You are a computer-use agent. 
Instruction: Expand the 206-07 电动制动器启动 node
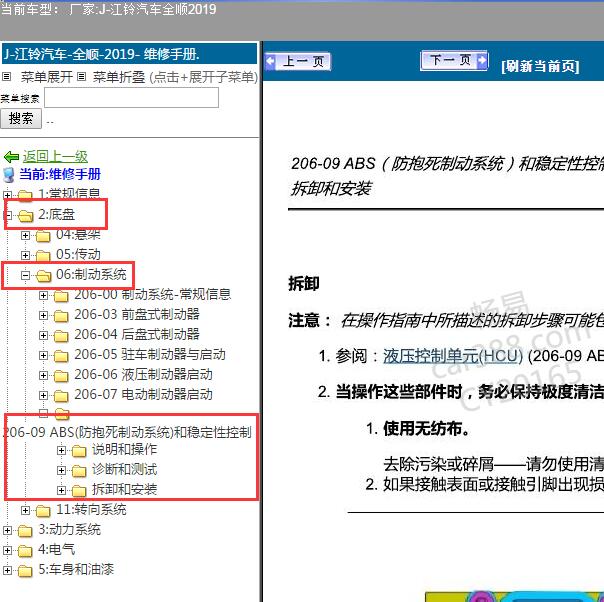pyautogui.click(x=44, y=396)
